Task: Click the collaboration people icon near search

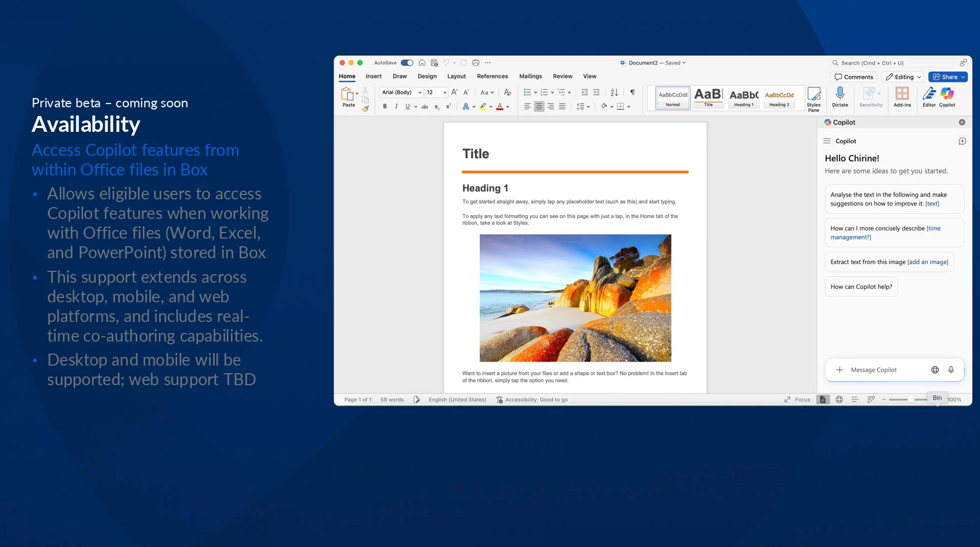Action: pyautogui.click(x=963, y=63)
